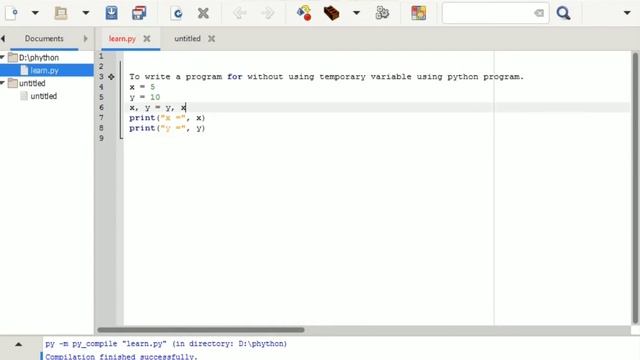This screenshot has height=360, width=640.
Task: Clear the search field text
Action: pos(539,13)
